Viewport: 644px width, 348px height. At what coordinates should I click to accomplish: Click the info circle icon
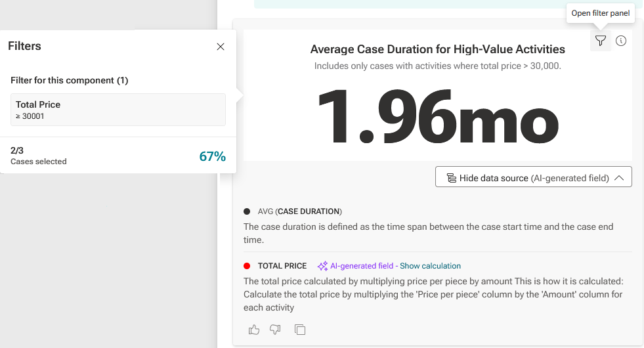coord(621,41)
